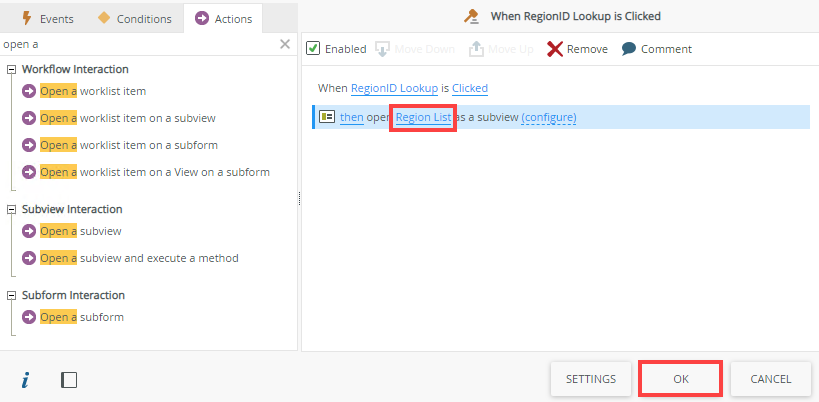819x402 pixels.
Task: Switch to the Conditions tab
Action: [x=134, y=18]
